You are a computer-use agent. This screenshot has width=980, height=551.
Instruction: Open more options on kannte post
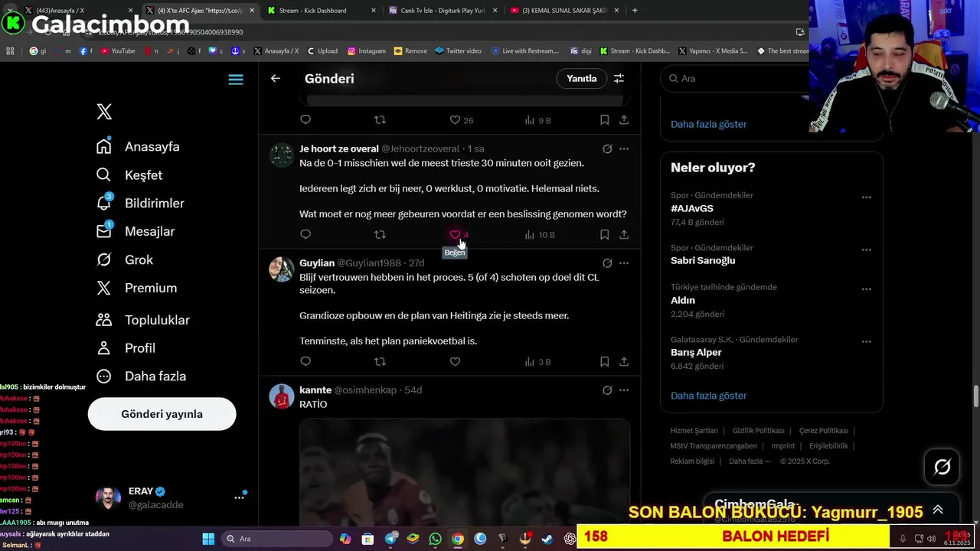(624, 390)
